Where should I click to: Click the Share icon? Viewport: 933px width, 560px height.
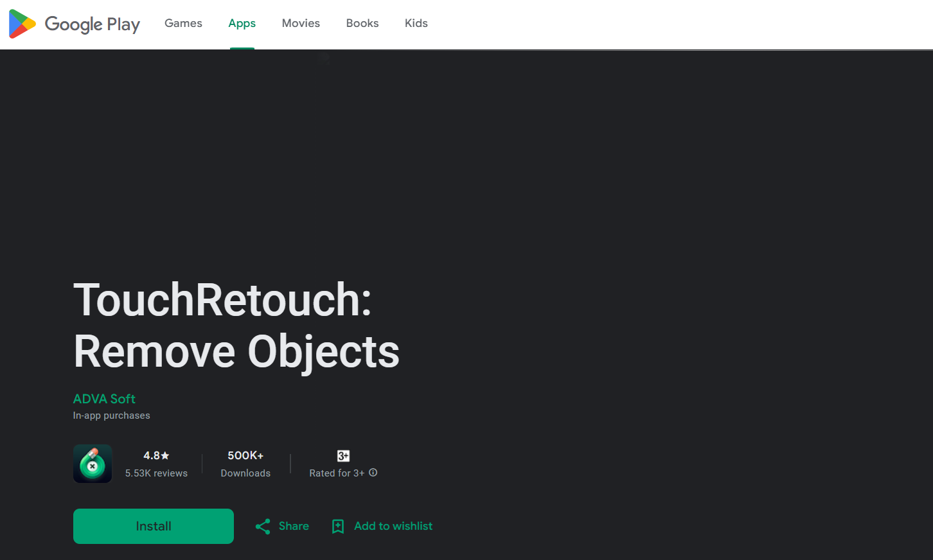coord(263,527)
